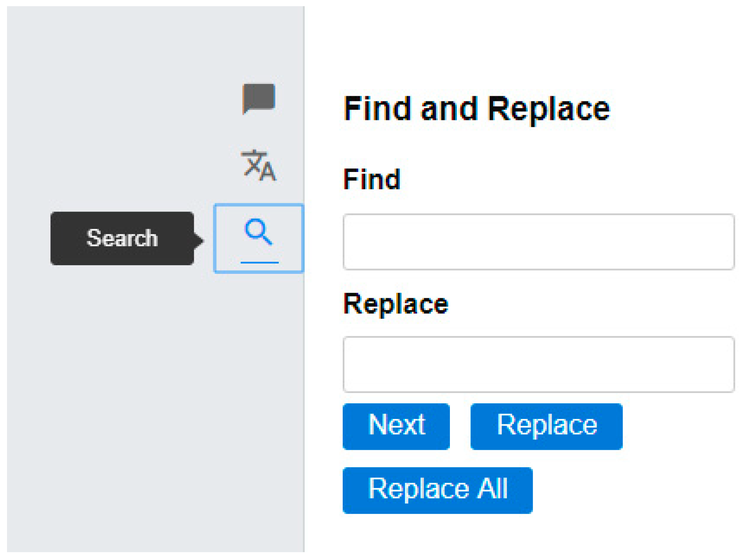739x560 pixels.
Task: Select the search magnifier icon
Action: (x=259, y=232)
